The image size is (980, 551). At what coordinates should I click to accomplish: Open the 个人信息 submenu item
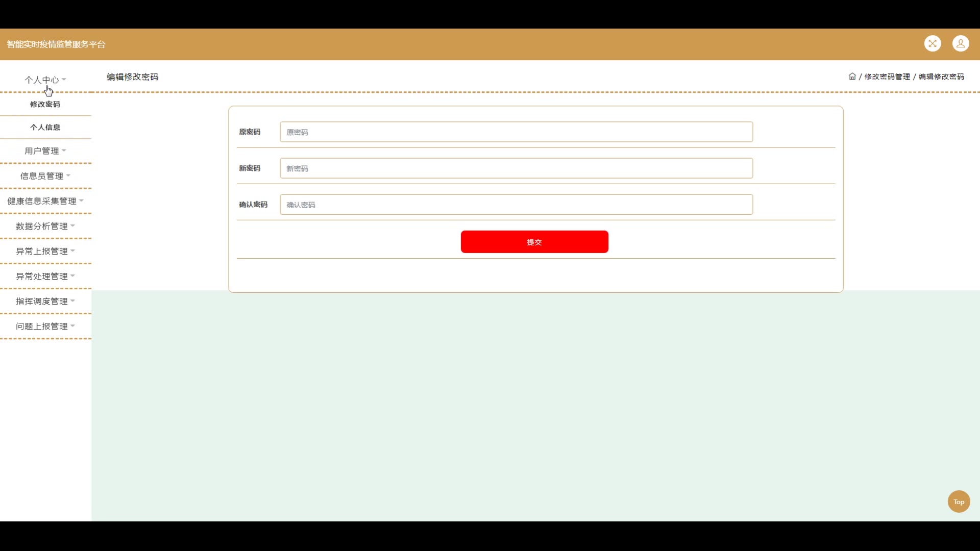click(x=45, y=128)
